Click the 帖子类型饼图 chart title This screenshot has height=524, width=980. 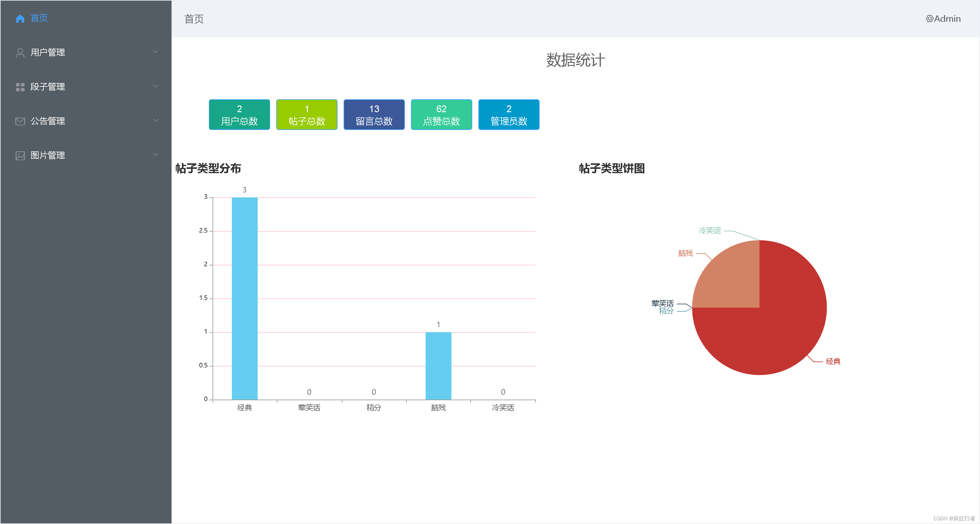[x=612, y=169]
